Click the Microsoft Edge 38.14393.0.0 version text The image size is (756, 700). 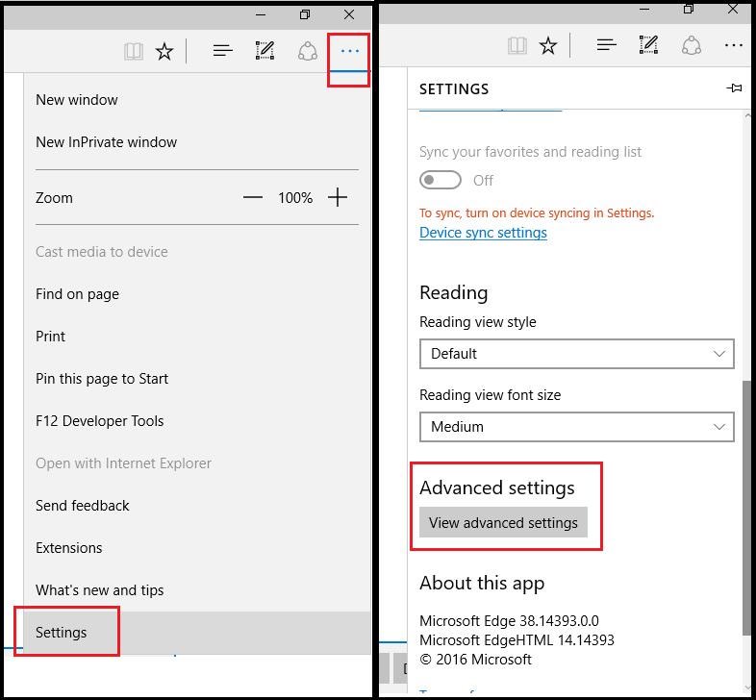(x=509, y=621)
